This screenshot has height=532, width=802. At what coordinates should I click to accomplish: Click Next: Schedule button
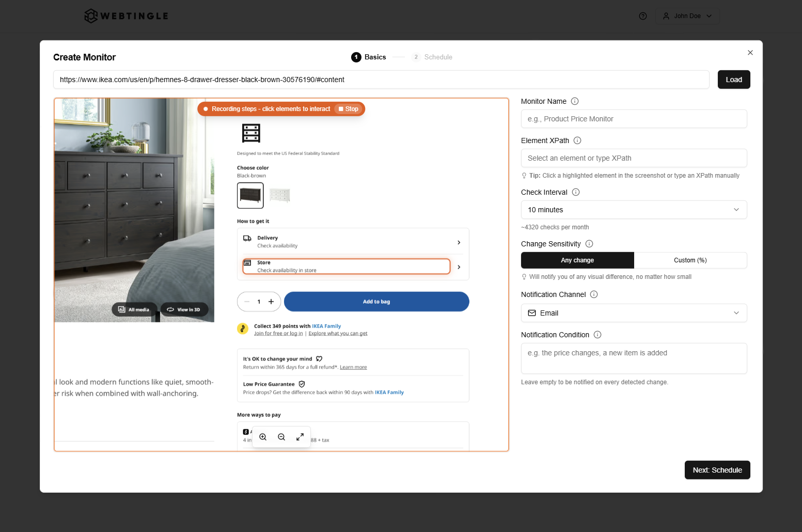tap(717, 470)
